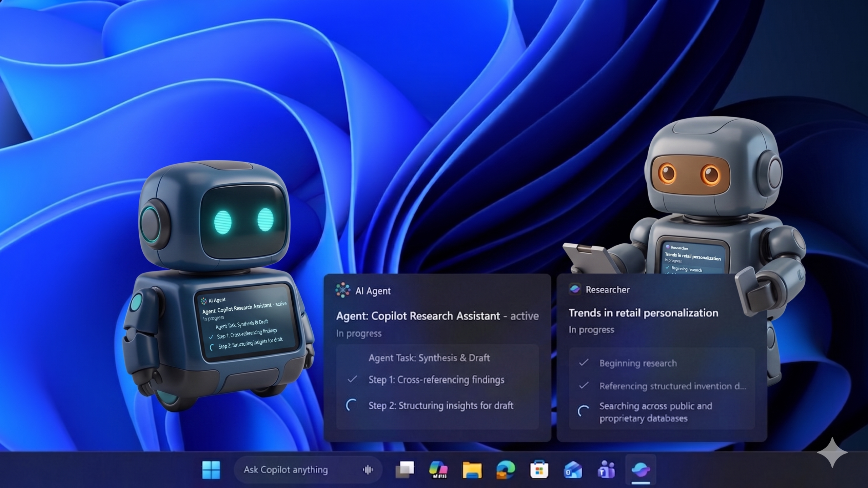Open the Microsoft Store app
Image resolution: width=868 pixels, height=488 pixels.
[x=539, y=469]
